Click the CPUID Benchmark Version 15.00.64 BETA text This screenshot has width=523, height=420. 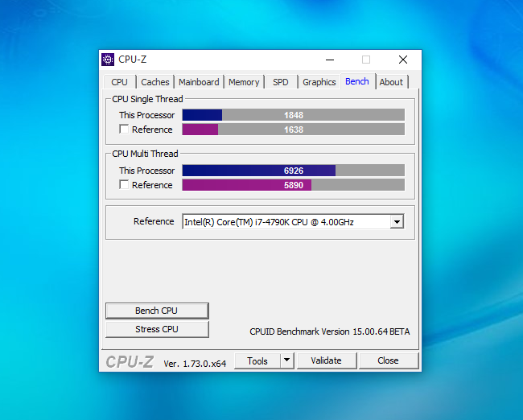point(330,331)
